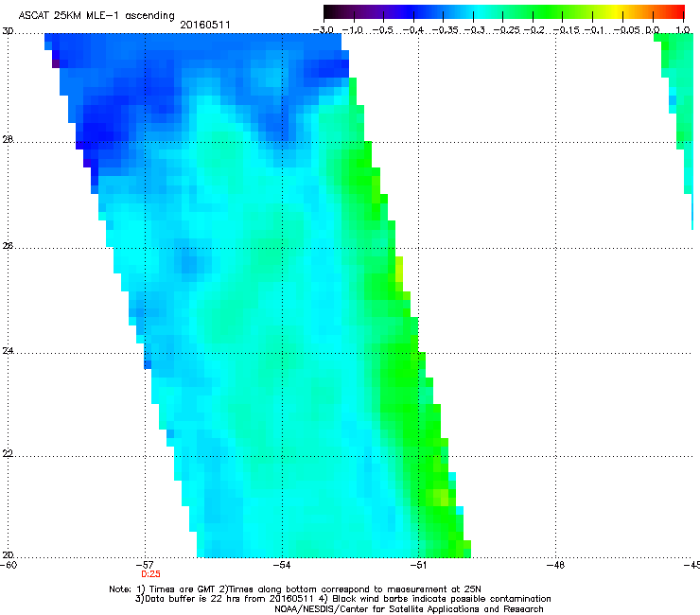Click the red time label below -57
Viewport: 700px width, 615px height.
pos(150,574)
